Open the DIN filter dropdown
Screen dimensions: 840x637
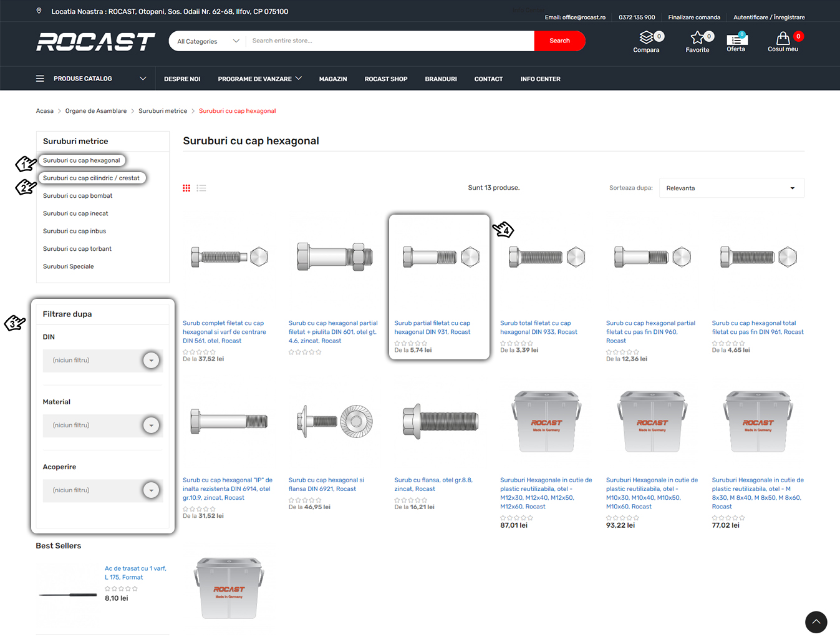click(x=103, y=360)
